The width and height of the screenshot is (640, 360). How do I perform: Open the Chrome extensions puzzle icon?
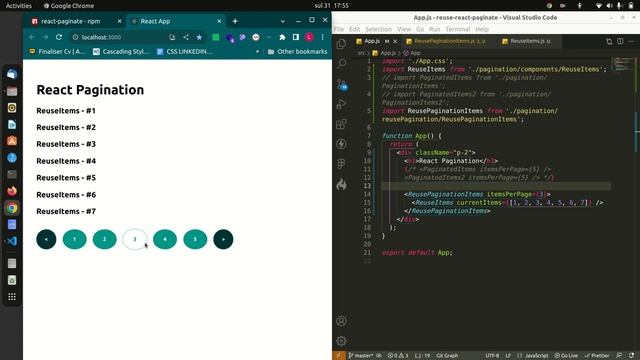282,37
